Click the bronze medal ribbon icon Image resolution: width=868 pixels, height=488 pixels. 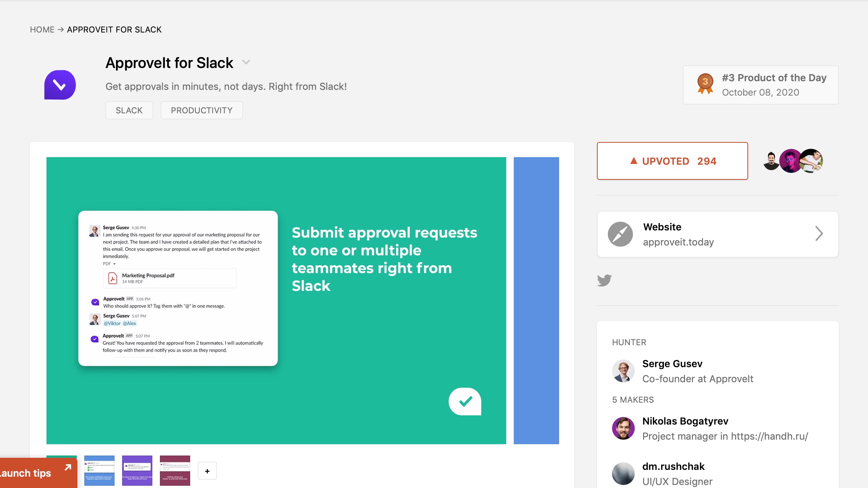click(x=705, y=84)
